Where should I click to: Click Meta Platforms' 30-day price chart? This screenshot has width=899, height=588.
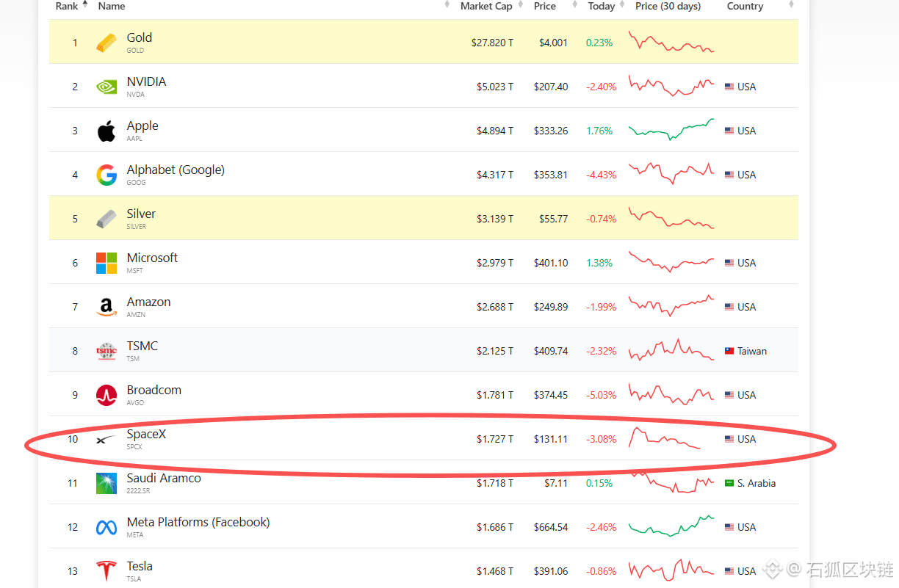pyautogui.click(x=671, y=526)
